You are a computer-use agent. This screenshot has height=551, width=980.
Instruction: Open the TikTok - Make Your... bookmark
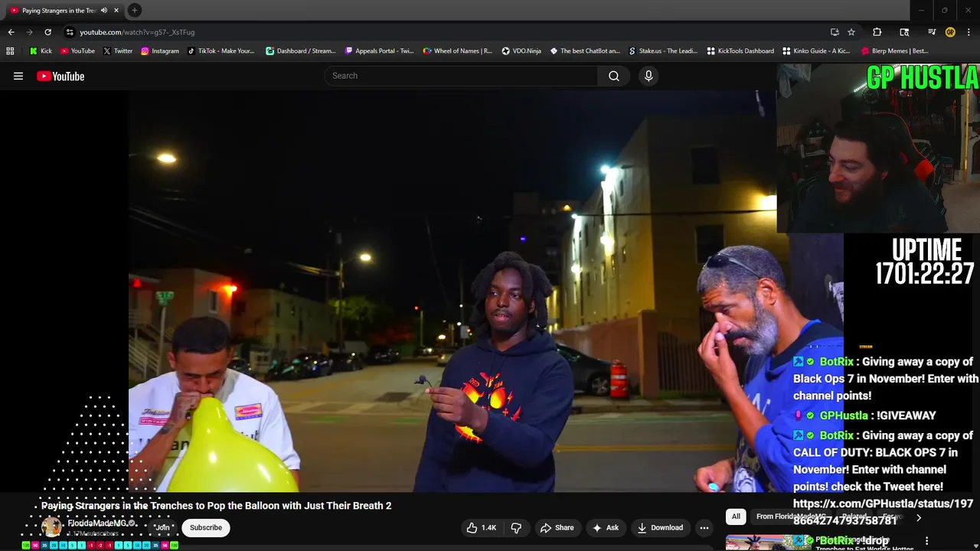pos(220,51)
